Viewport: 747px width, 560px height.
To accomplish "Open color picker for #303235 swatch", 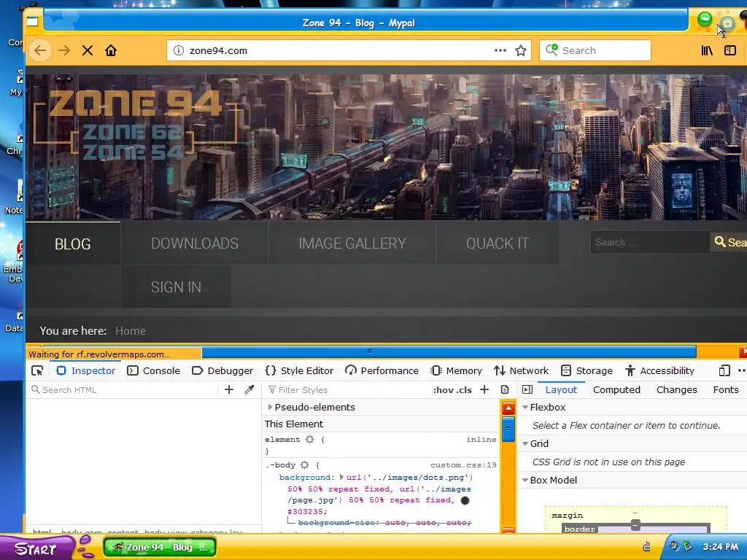I will tap(465, 500).
